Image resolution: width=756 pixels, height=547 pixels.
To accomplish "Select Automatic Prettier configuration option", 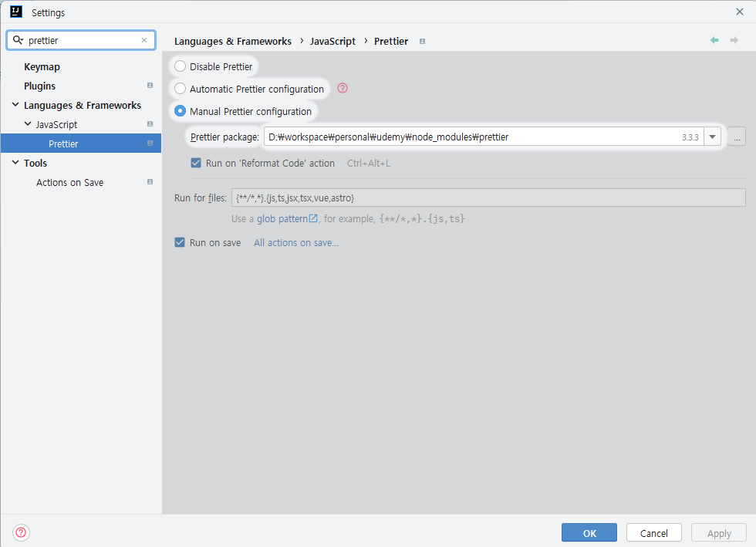I will 180,88.
